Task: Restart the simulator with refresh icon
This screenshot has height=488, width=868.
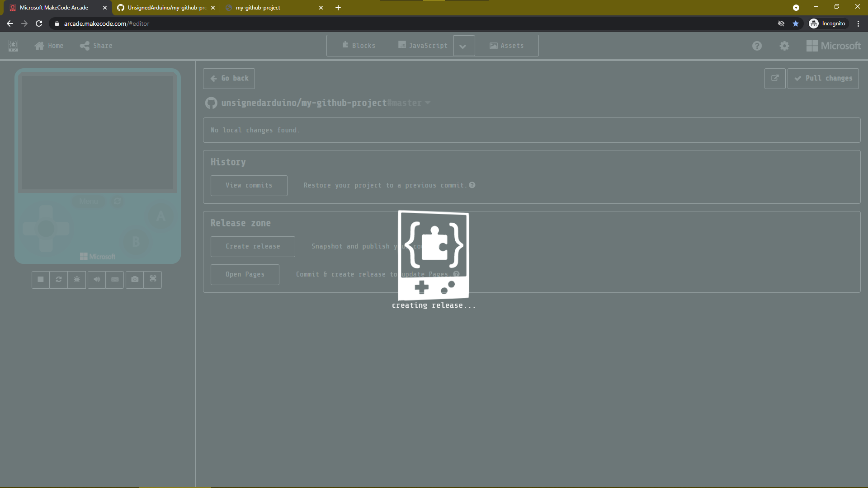Action: point(59,280)
